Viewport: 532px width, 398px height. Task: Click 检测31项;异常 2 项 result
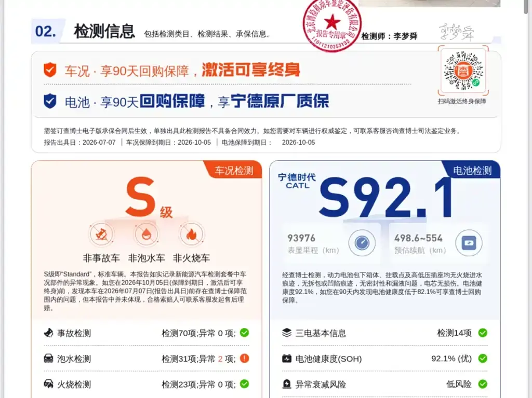[x=198, y=359]
